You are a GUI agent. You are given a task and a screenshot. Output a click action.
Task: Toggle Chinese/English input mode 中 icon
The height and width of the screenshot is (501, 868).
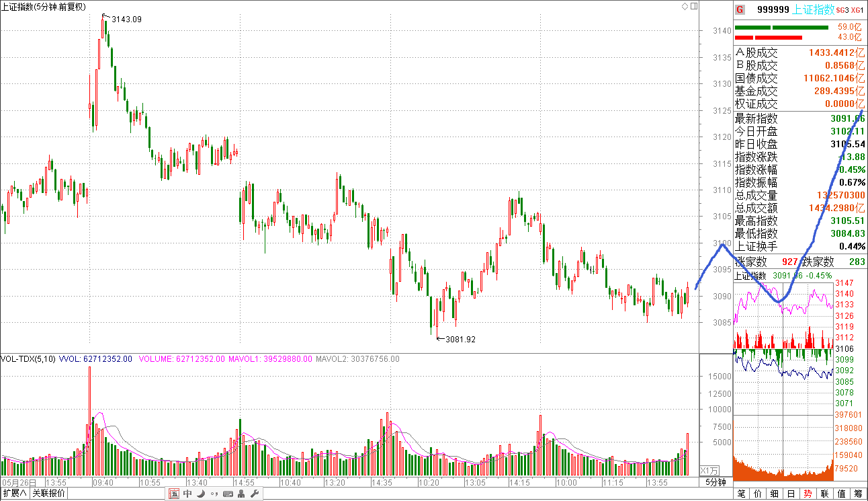point(187,494)
